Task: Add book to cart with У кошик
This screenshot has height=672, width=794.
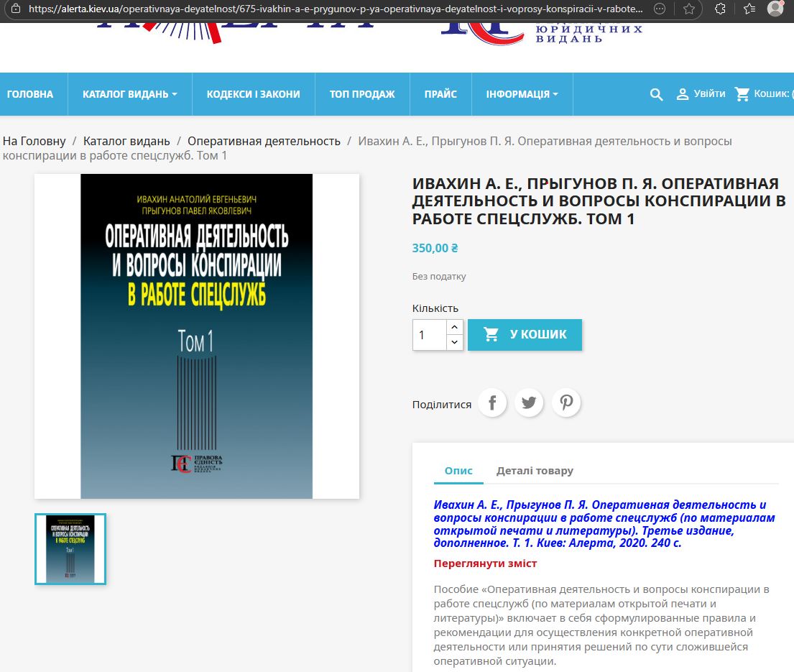Action: [x=525, y=335]
